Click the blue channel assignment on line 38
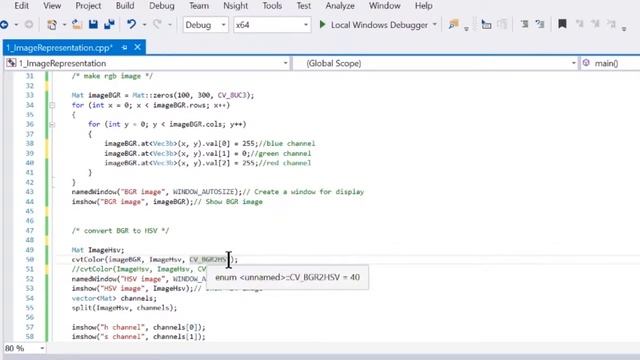This screenshot has width=640, height=360. 210,144
